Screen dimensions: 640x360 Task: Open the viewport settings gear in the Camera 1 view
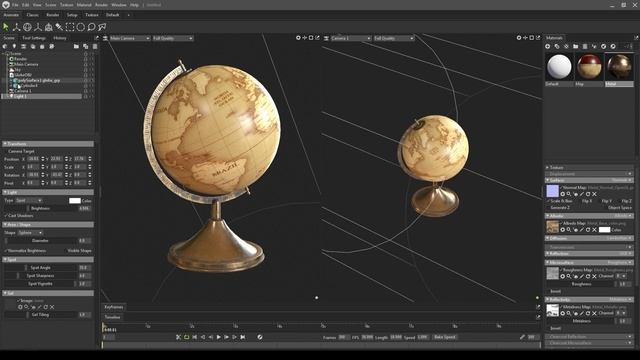519,38
